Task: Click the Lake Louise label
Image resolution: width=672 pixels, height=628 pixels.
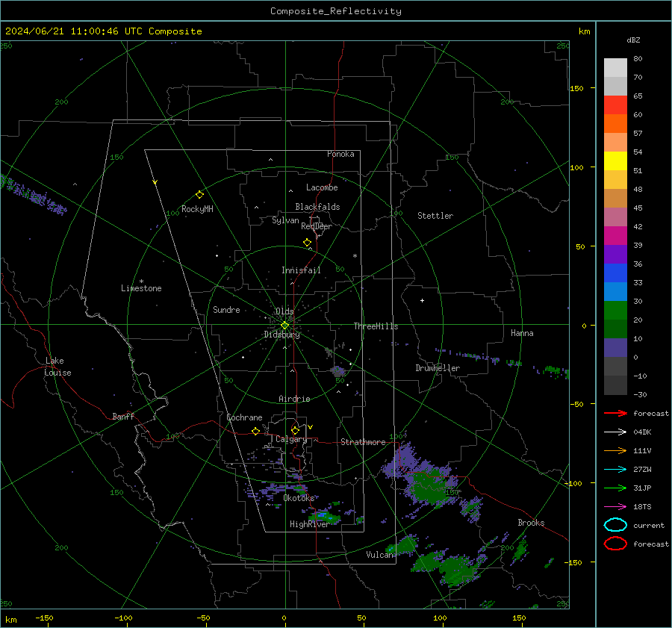Action: click(57, 367)
